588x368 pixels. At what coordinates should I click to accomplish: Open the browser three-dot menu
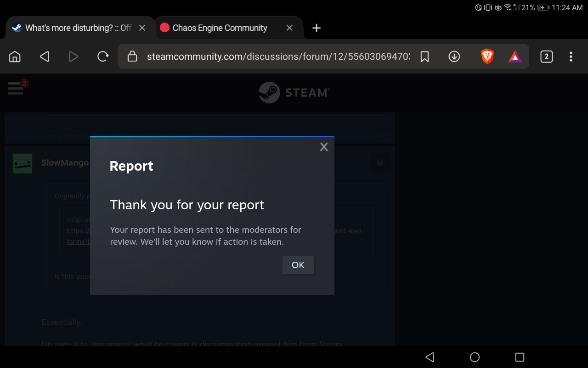[x=571, y=57]
